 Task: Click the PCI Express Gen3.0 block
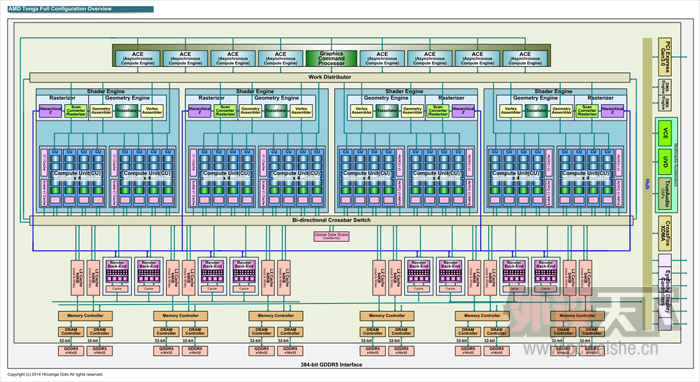pyautogui.click(x=665, y=57)
